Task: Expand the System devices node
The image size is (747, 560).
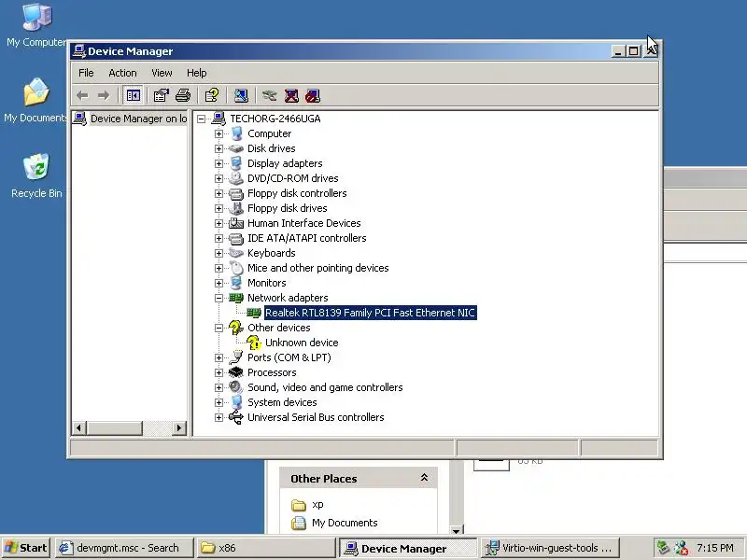Action: [x=218, y=402]
